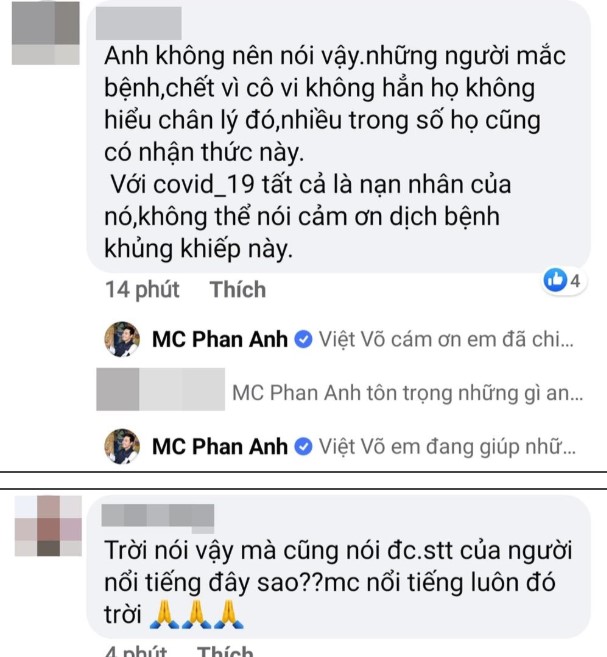
Task: Click first MC Phan Anh profile picture
Action: (x=122, y=339)
